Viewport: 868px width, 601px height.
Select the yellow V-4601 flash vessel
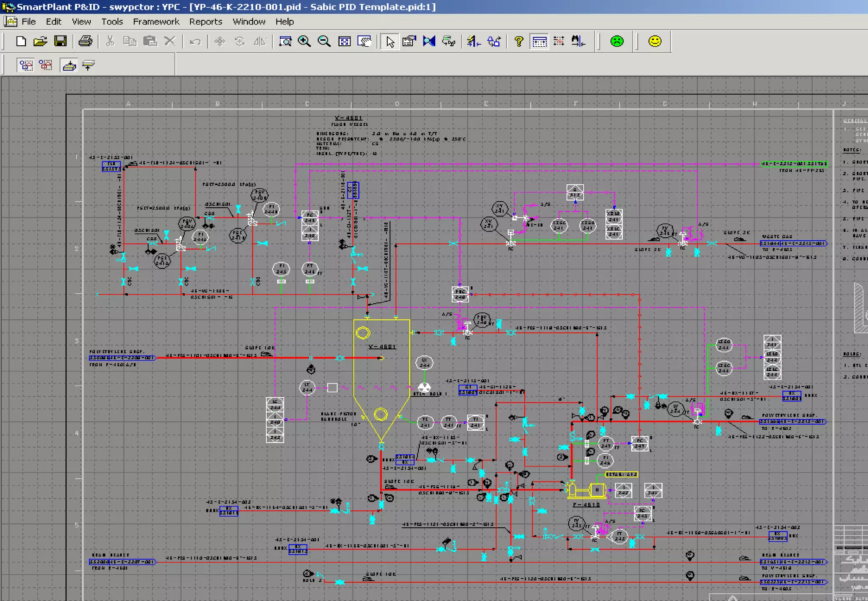tap(381, 373)
